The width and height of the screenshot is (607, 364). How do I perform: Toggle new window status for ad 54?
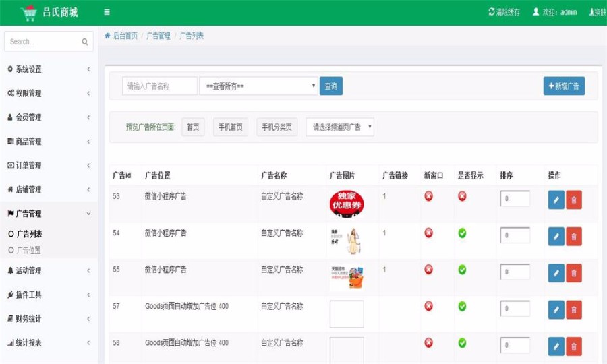tap(428, 233)
